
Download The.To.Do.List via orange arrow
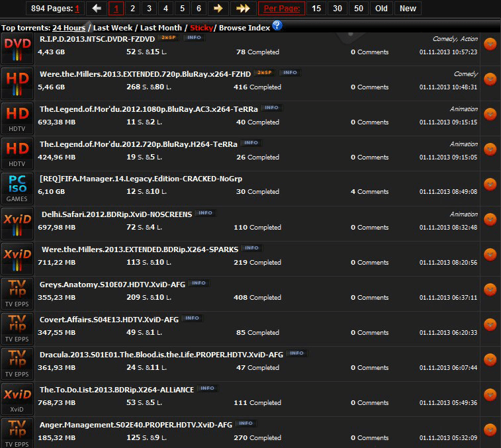(x=490, y=395)
